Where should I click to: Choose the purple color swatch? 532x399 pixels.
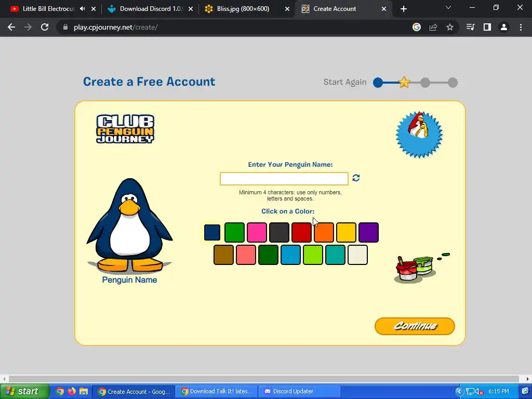click(x=368, y=232)
